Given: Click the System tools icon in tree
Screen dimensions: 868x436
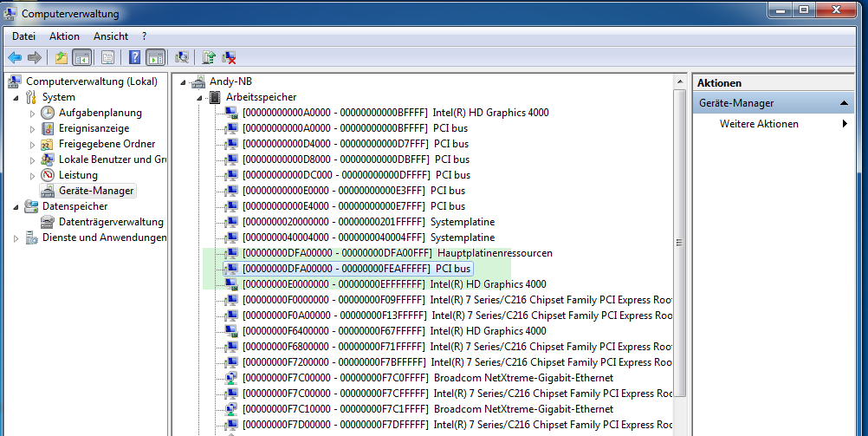Looking at the screenshot, I should click(31, 97).
